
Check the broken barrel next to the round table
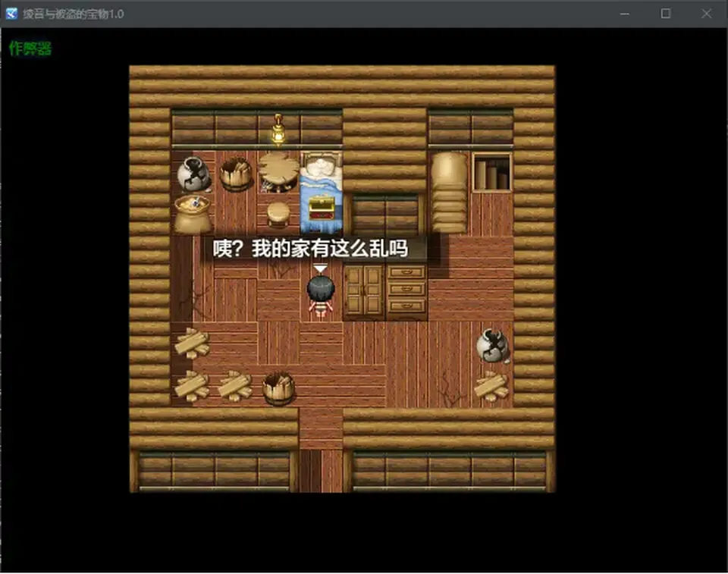pyautogui.click(x=235, y=174)
